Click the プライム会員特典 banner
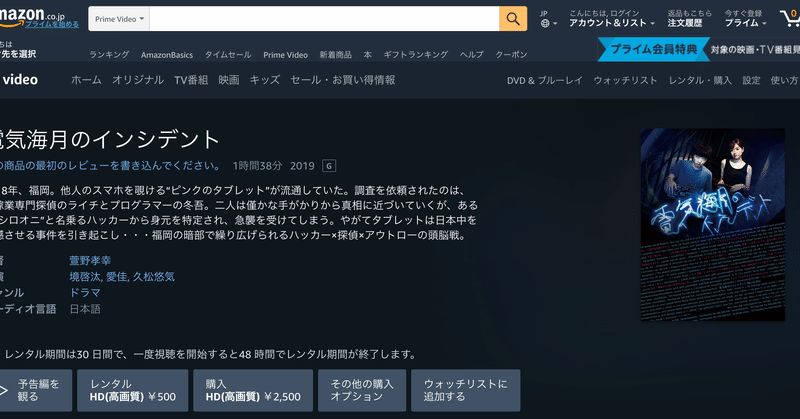This screenshot has height=419, width=800. click(x=653, y=50)
